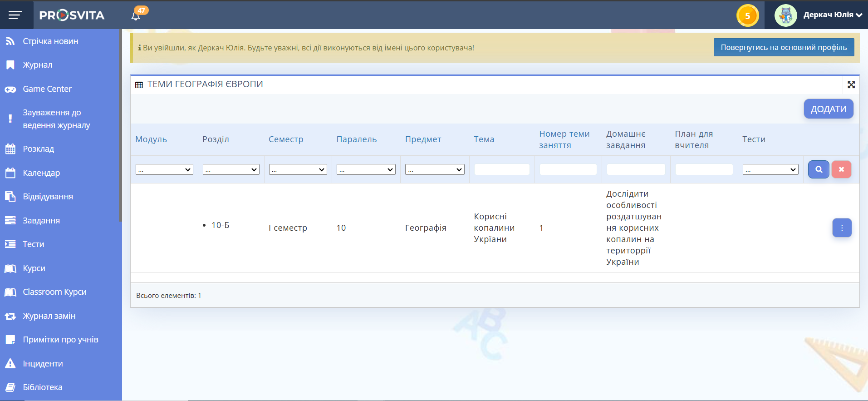Click the ДОДАТИ button

click(828, 109)
